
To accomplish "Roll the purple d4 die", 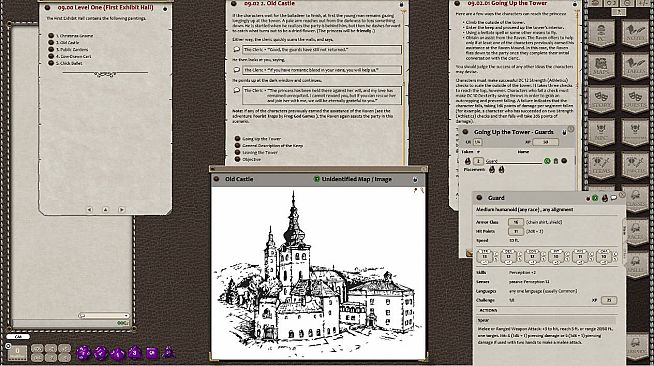I will pyautogui.click(x=169, y=353).
